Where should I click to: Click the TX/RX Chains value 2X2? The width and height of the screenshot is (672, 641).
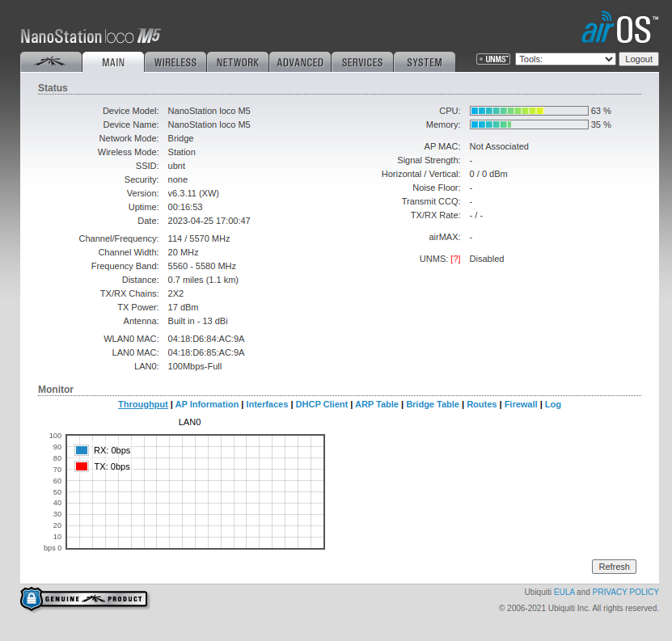click(175, 293)
